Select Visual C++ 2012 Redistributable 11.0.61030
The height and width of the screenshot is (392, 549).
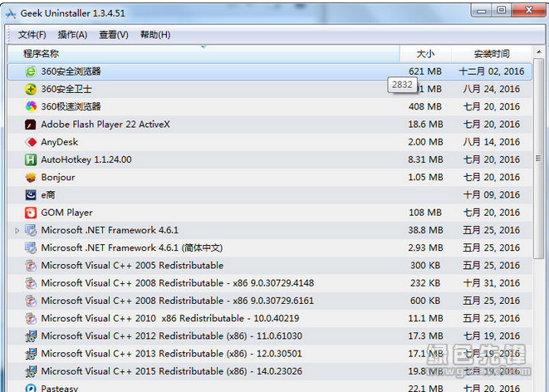(x=172, y=336)
